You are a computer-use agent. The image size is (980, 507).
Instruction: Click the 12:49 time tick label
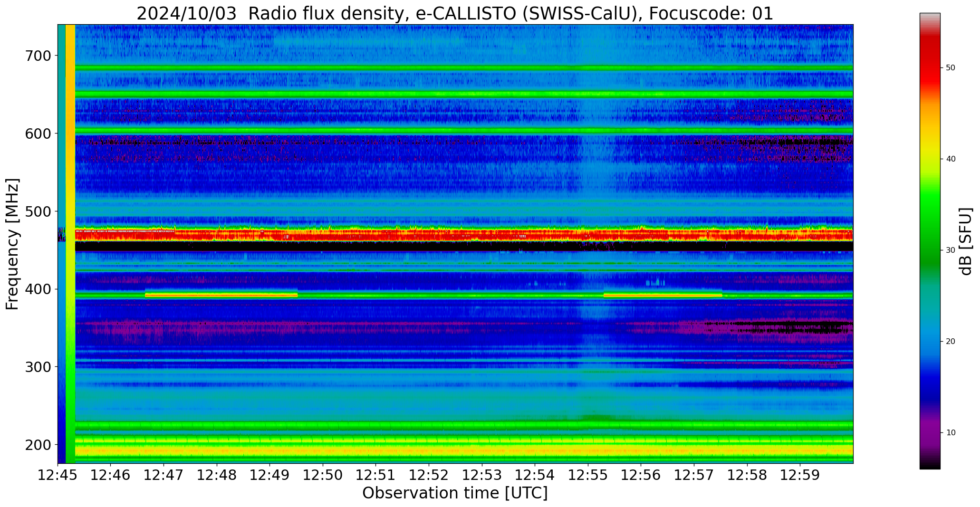(270, 475)
